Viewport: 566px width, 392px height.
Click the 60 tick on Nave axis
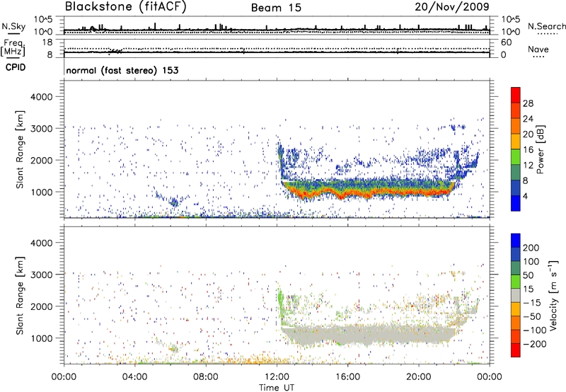tap(507, 42)
